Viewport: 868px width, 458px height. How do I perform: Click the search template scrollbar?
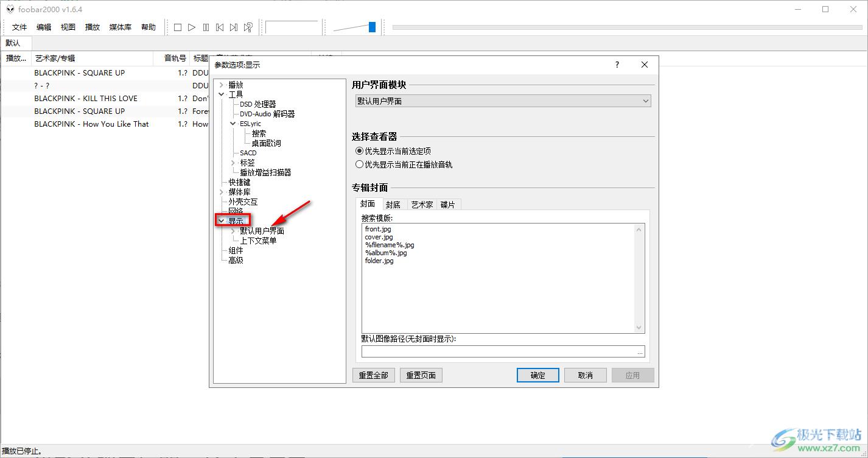coord(639,278)
